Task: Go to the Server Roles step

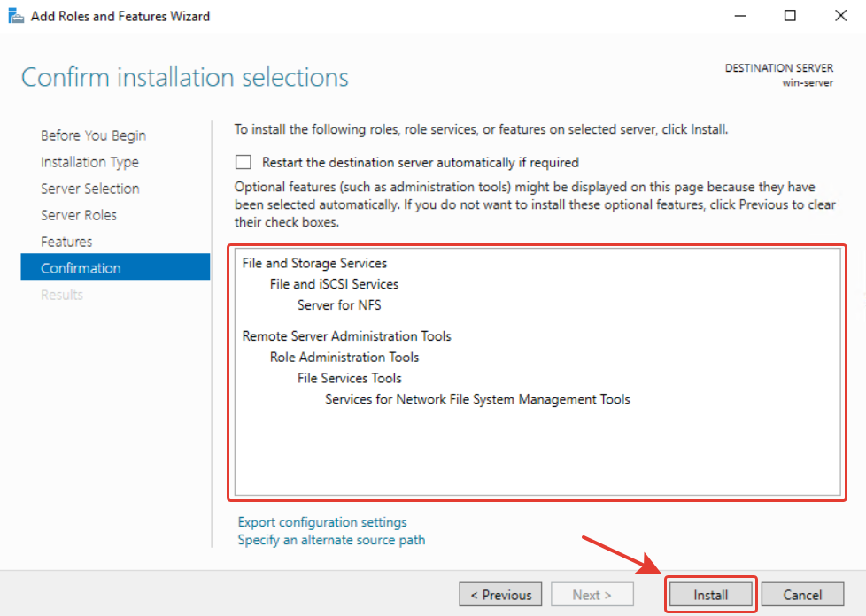Action: pos(79,215)
